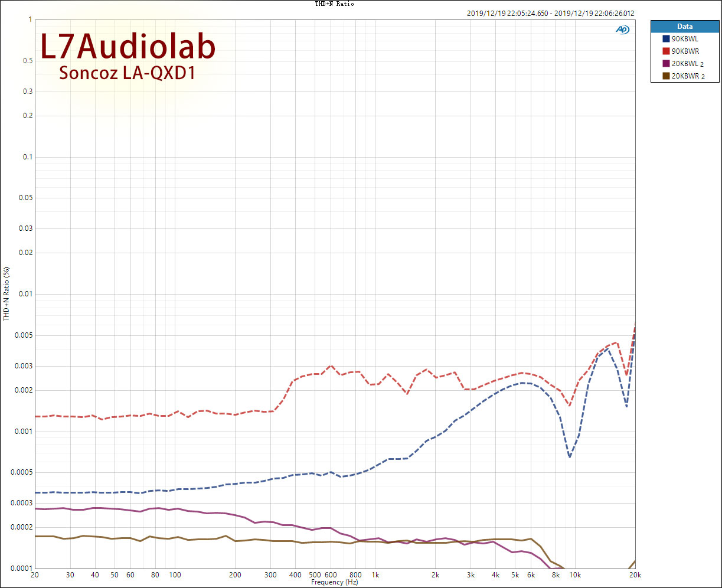Click the 0.3 vertical axis tick label
The height and width of the screenshot is (588, 722).
(27, 92)
